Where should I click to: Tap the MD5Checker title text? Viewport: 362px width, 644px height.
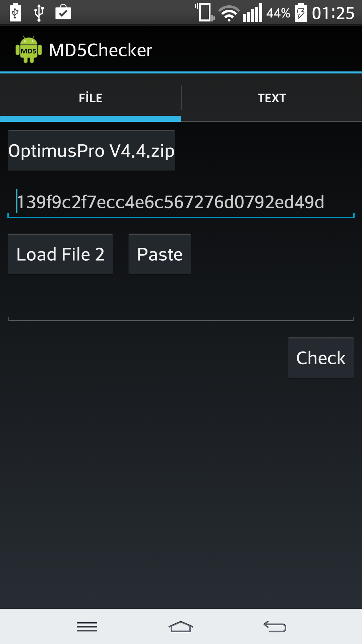click(101, 50)
